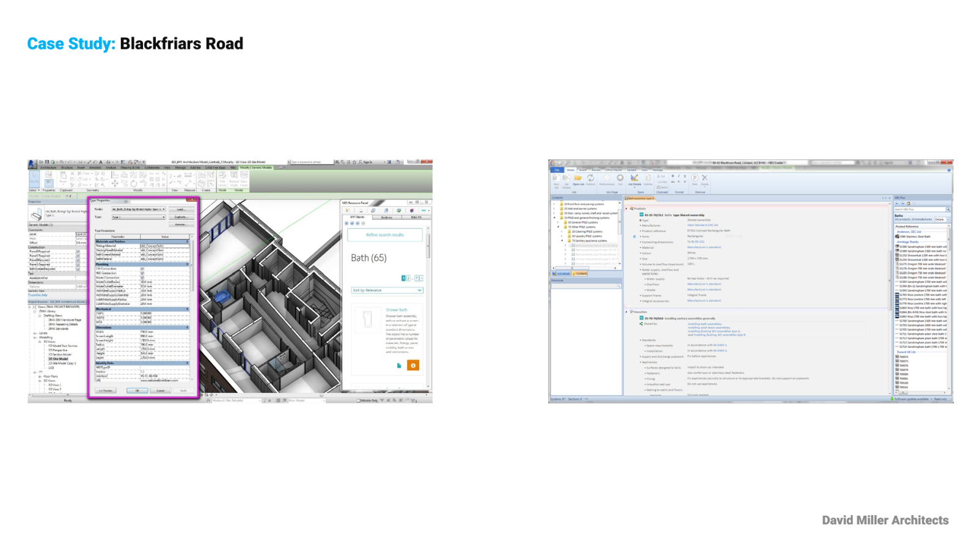Open the Architecture tab in Revit ribbon

coord(48,167)
